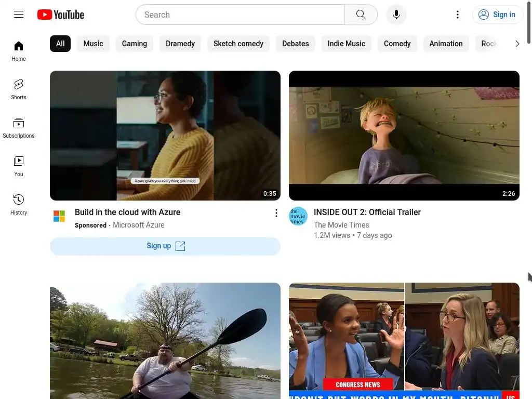Select the Sketch comedy filter chip
Image resolution: width=532 pixels, height=399 pixels.
tap(238, 44)
